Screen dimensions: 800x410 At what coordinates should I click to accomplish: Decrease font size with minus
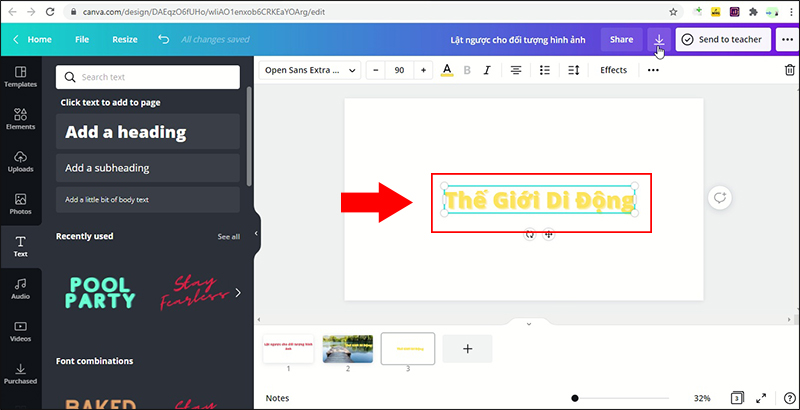click(376, 70)
